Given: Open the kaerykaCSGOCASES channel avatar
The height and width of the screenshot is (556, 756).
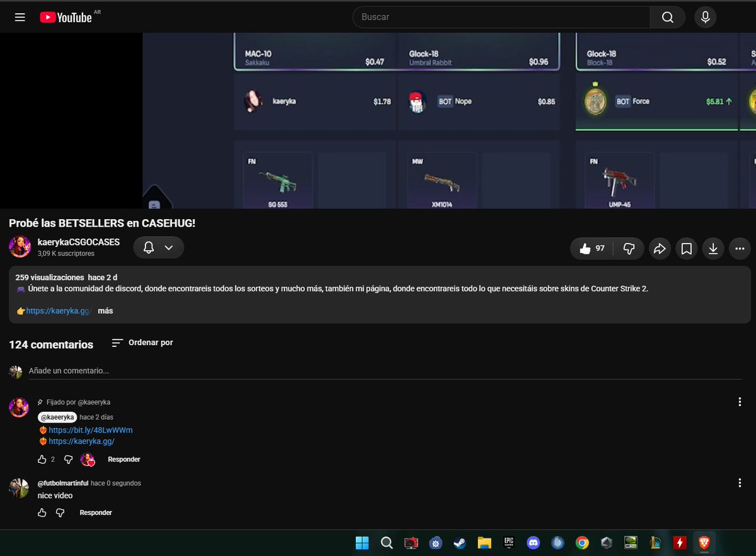Looking at the screenshot, I should click(x=20, y=247).
